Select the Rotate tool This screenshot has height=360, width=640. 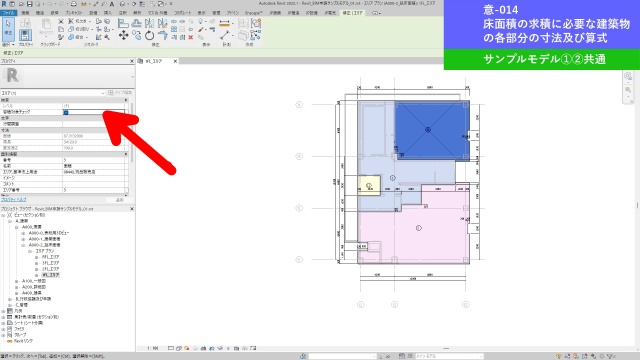pos(149,36)
